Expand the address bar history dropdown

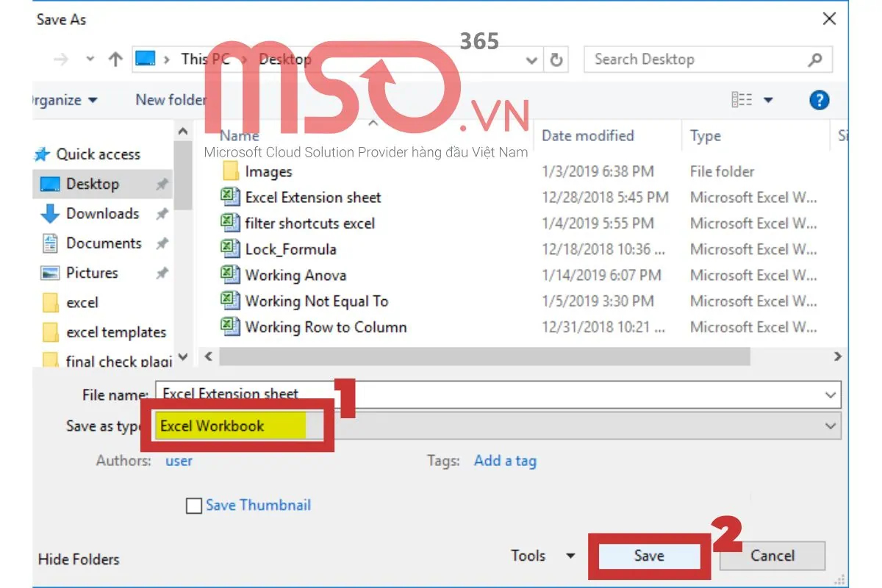click(x=532, y=60)
